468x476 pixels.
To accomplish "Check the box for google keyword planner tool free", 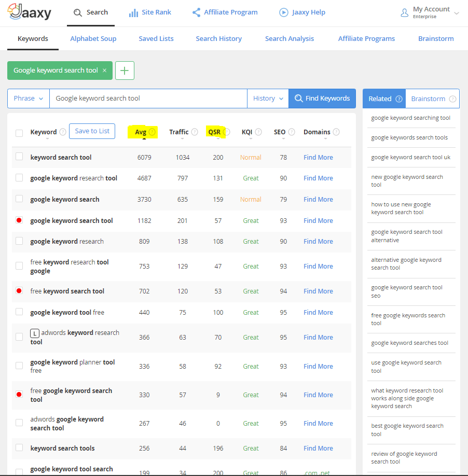I will [19, 366].
